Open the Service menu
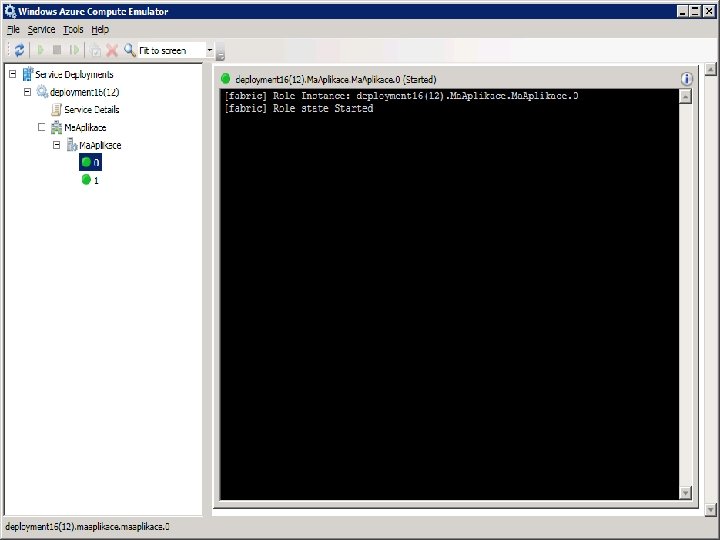Image resolution: width=720 pixels, height=540 pixels. coord(41,29)
